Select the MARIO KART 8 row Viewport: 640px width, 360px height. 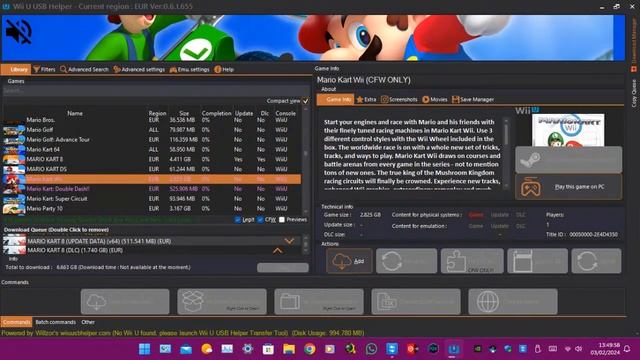(152, 159)
